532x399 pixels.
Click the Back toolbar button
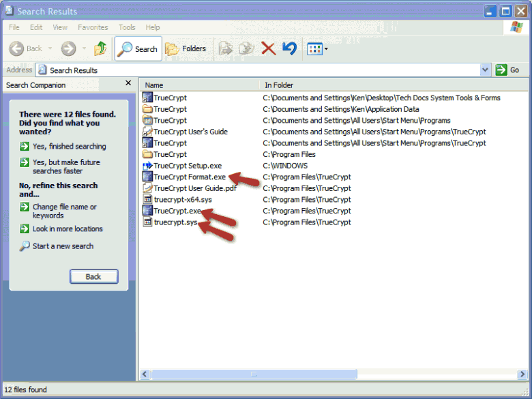[25, 49]
